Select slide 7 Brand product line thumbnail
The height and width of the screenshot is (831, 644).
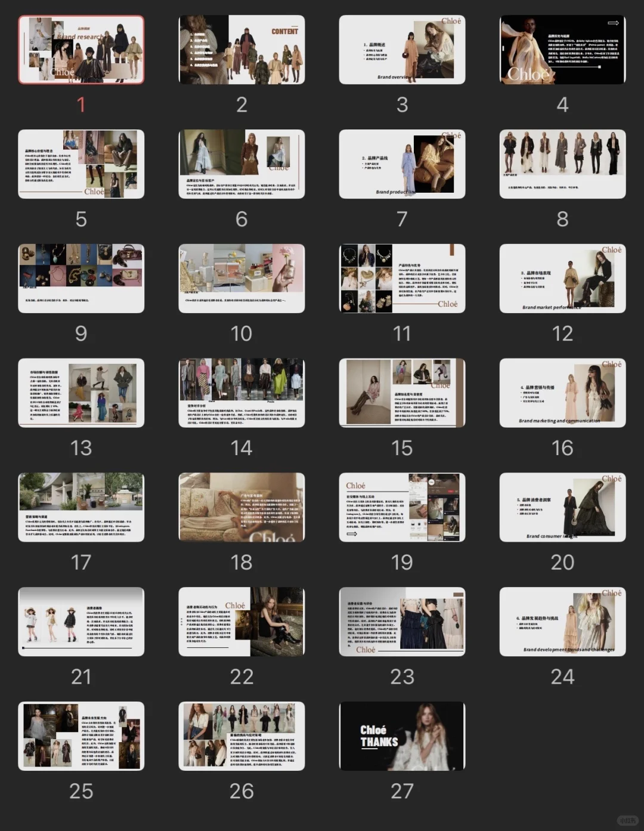point(402,164)
